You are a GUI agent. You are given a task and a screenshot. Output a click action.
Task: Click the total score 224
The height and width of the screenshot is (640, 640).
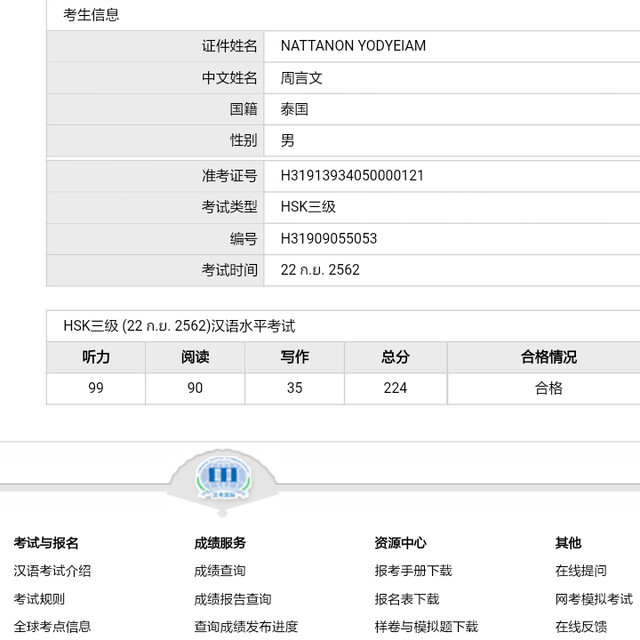tap(395, 388)
